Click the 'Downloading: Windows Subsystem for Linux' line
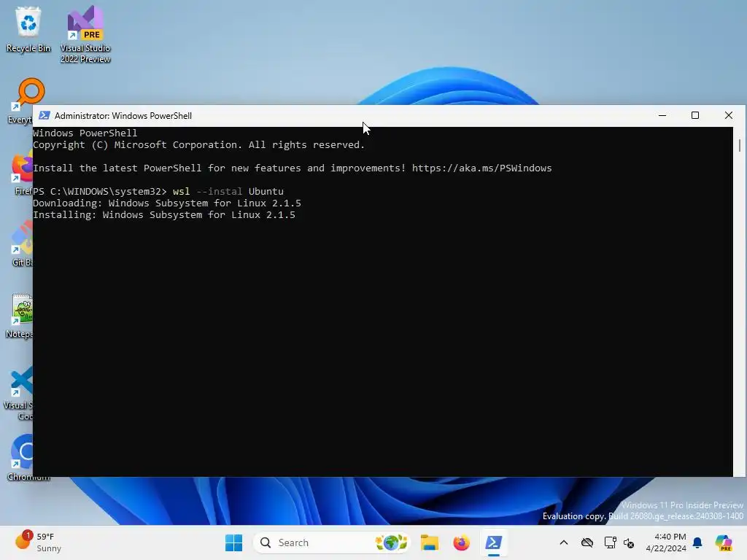Screen dimensions: 747x560 [x=167, y=203]
